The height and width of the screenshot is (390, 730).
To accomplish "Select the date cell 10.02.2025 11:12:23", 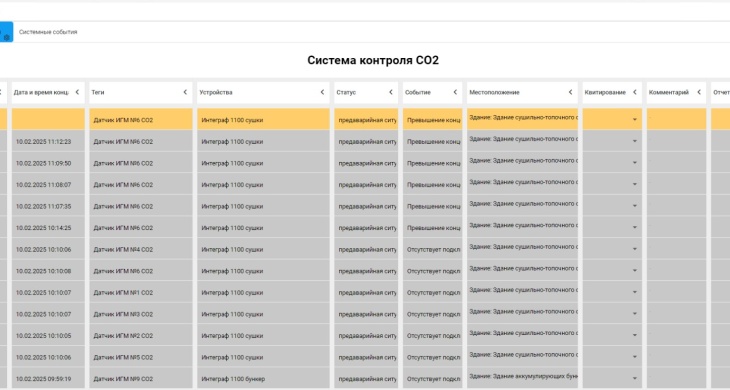I will [48, 141].
